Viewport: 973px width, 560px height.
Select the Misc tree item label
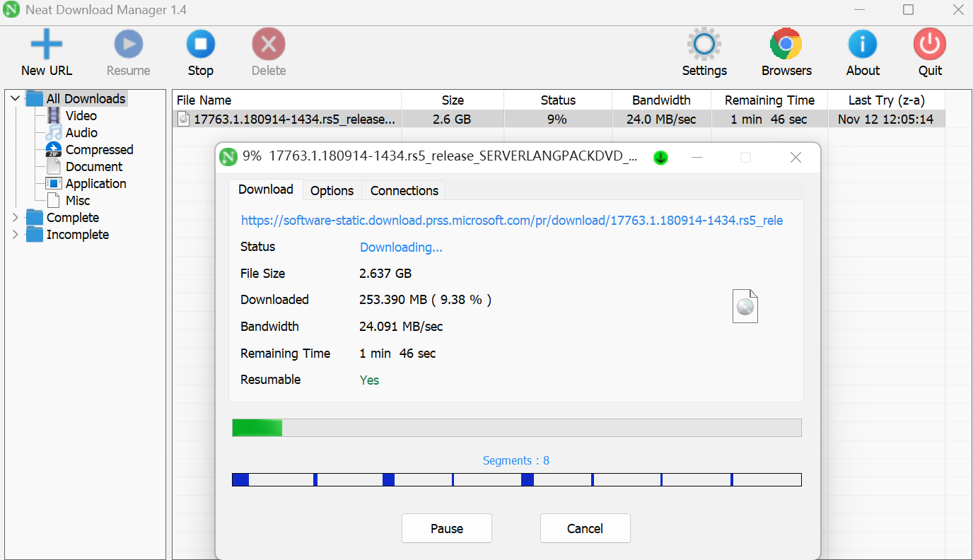point(78,200)
